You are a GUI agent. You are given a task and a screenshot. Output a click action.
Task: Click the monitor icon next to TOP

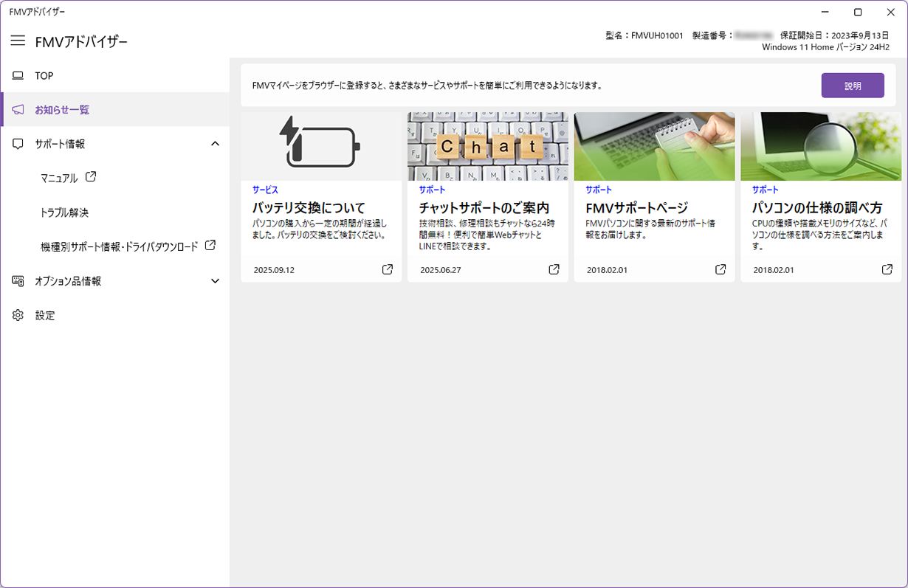coord(16,75)
